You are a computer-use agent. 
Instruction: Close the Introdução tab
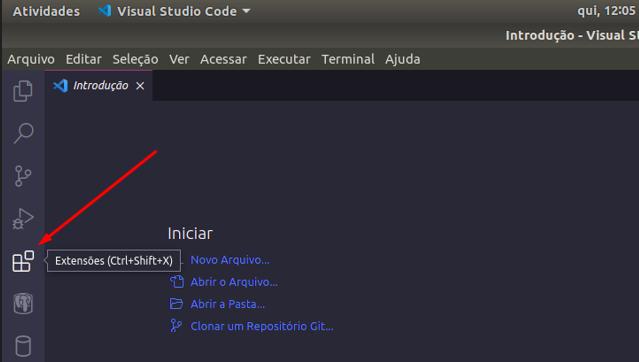tap(140, 86)
